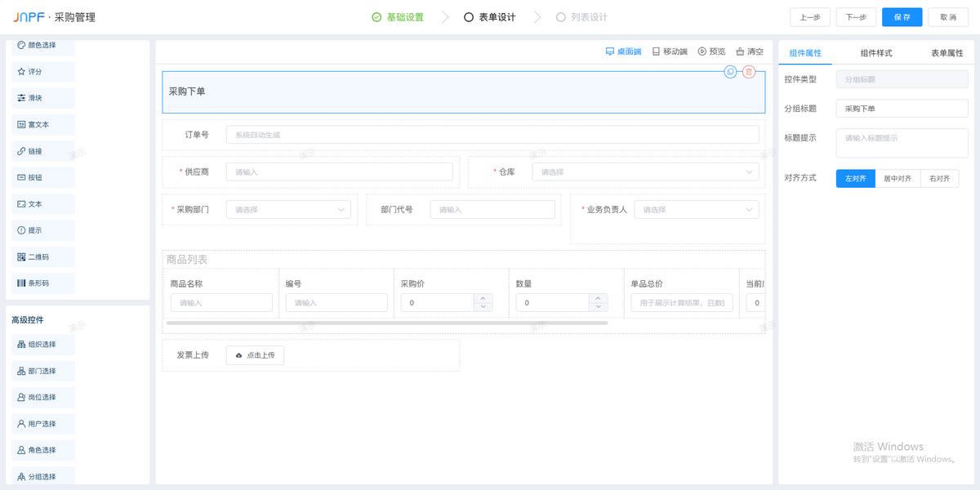This screenshot has height=490, width=980.
Task: Expand the purchasing department dropdown
Action: coord(288,210)
